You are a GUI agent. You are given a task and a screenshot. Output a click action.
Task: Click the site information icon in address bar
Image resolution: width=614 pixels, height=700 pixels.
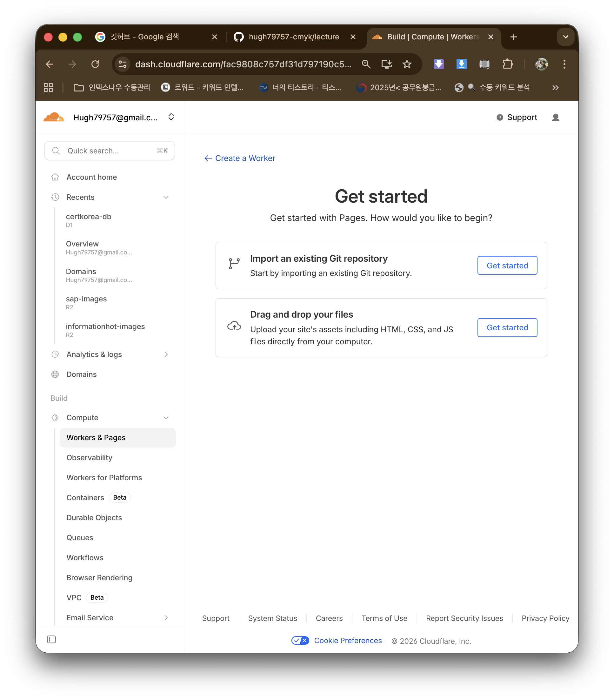click(x=123, y=64)
